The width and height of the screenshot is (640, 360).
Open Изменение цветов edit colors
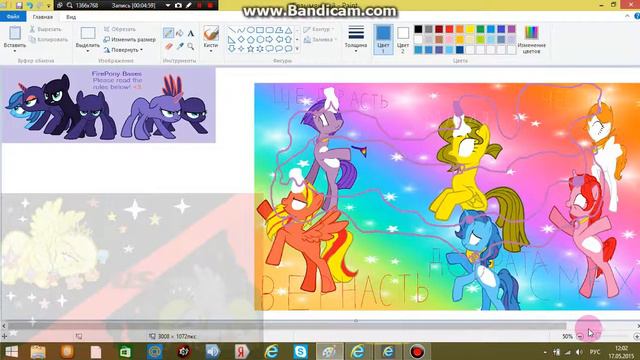tap(531, 40)
